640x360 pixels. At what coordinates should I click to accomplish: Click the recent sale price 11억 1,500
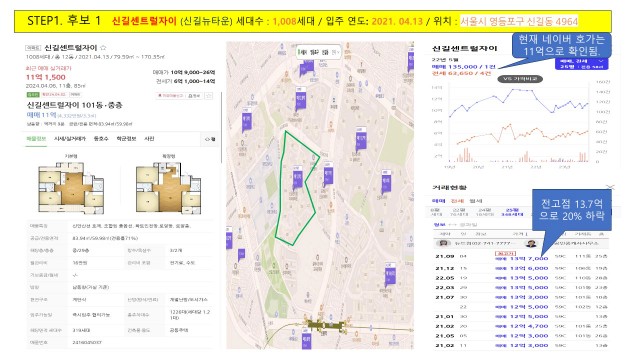coord(45,77)
